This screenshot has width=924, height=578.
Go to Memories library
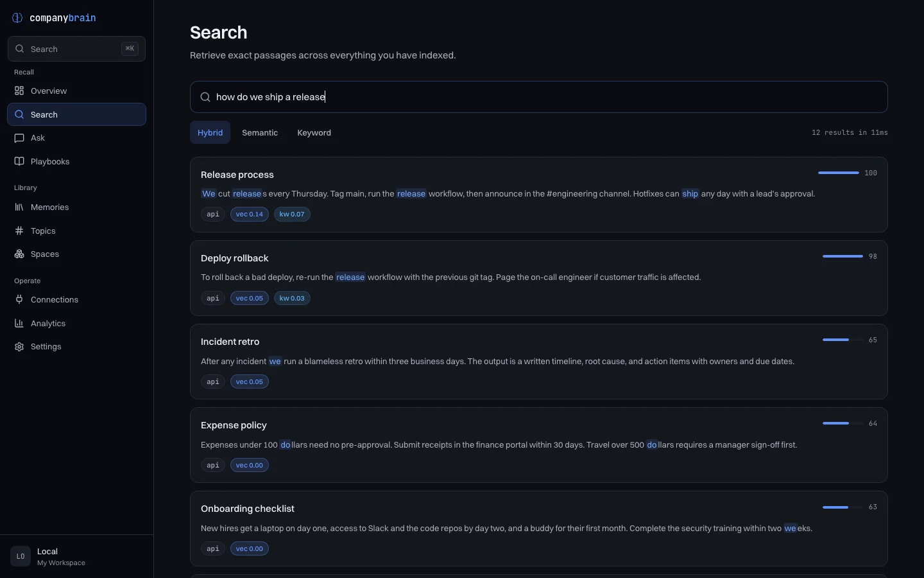76,207
